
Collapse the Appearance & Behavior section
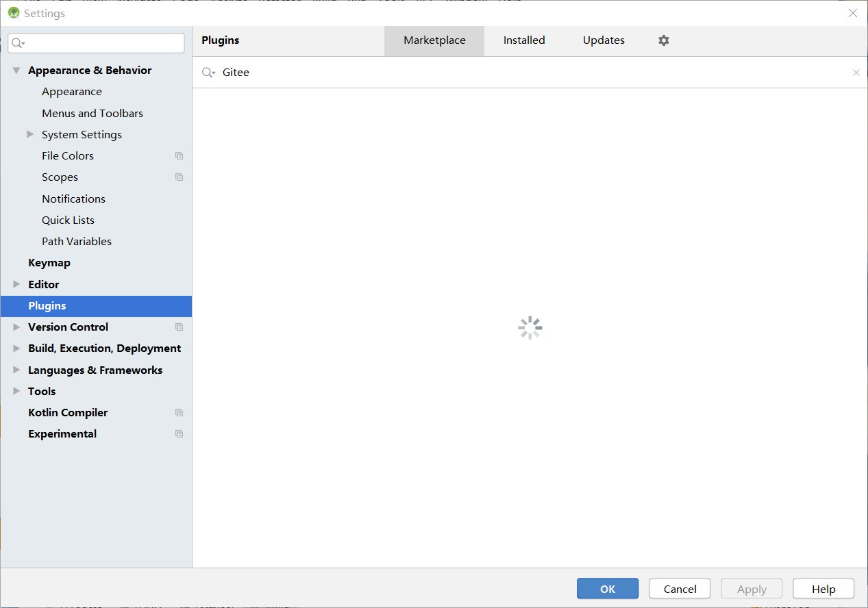point(16,71)
